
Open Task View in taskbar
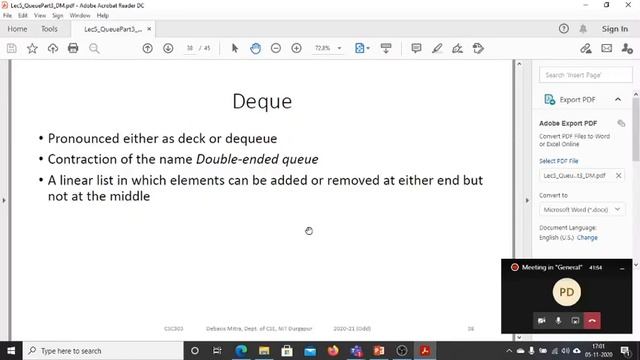pyautogui.click(x=217, y=351)
